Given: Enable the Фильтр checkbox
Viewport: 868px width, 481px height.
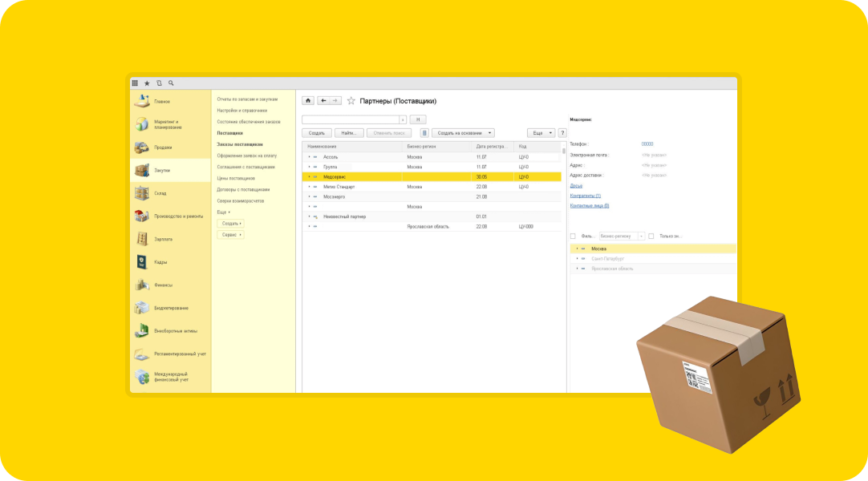Looking at the screenshot, I should [x=573, y=236].
